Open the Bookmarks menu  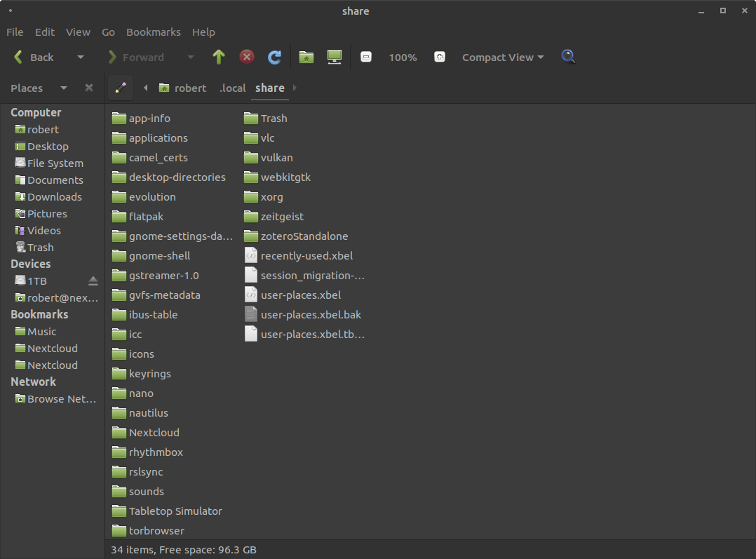pyautogui.click(x=153, y=32)
